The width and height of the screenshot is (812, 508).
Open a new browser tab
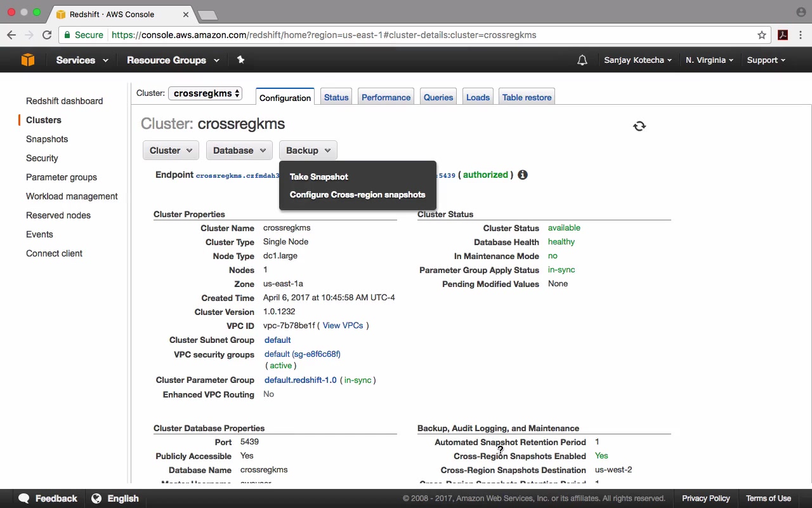tap(207, 15)
